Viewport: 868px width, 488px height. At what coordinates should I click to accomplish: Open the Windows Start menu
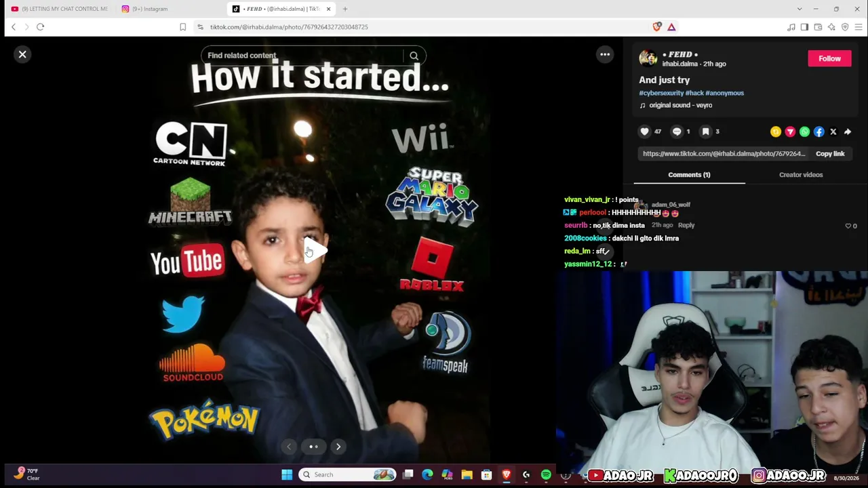coord(287,474)
